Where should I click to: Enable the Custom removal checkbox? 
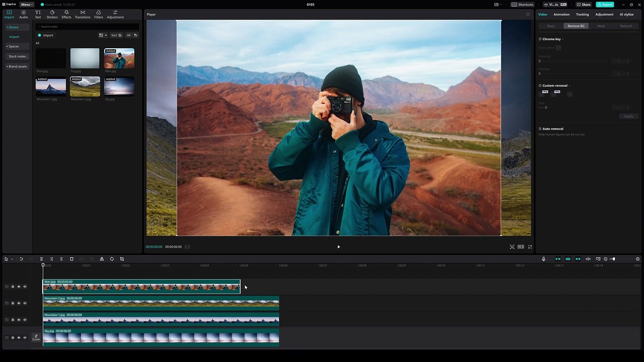tap(540, 85)
